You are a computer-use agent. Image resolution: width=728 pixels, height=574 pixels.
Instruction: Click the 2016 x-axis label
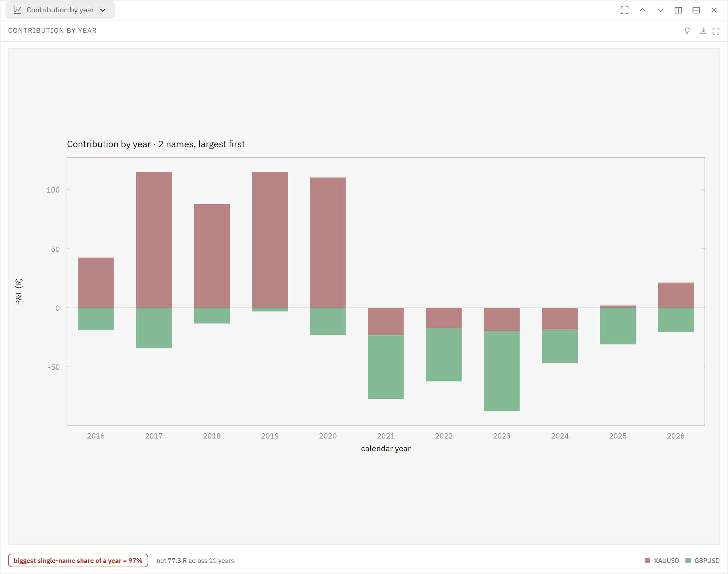pos(96,436)
